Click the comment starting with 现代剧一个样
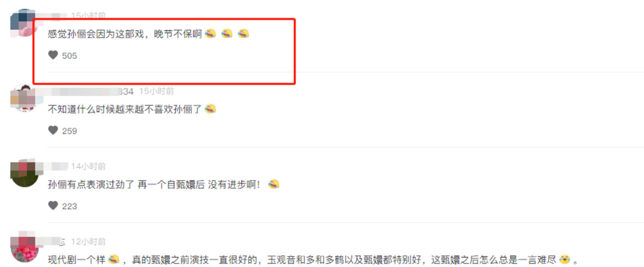Screen dimensions: 644x267 (313, 260)
